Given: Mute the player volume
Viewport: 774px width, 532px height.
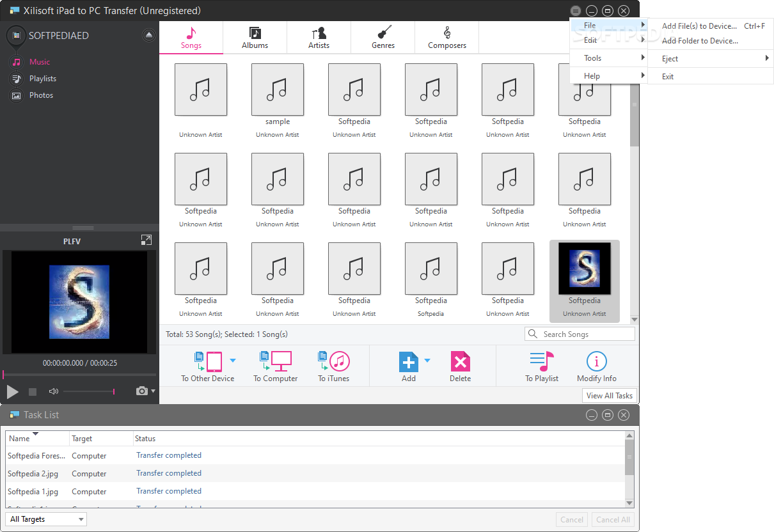Looking at the screenshot, I should 54,391.
